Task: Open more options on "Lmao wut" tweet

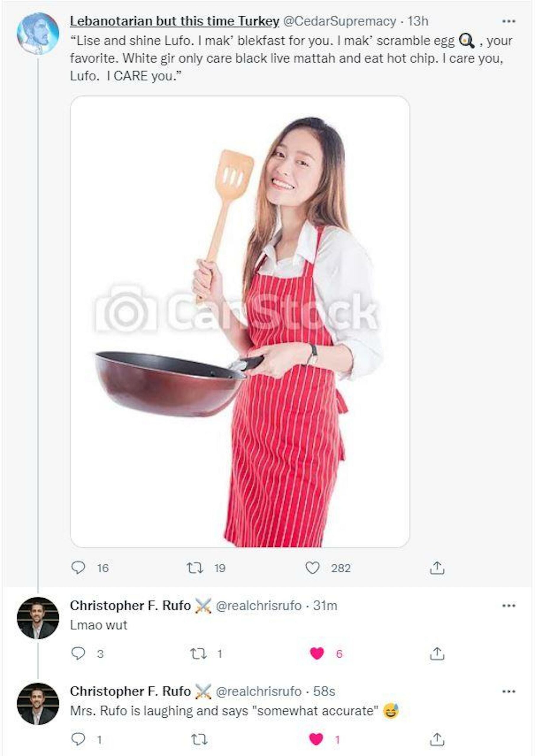Action: 508,605
